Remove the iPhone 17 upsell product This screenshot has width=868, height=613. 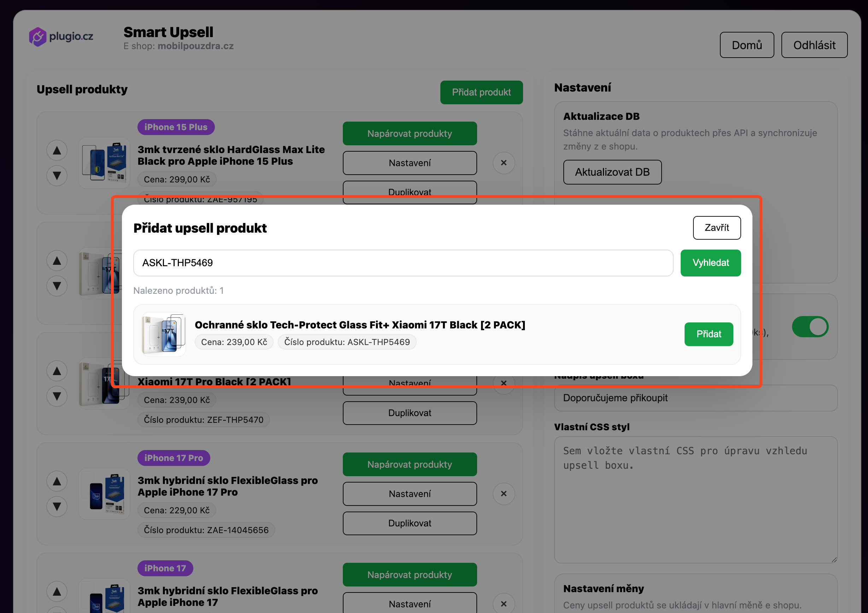(x=504, y=603)
